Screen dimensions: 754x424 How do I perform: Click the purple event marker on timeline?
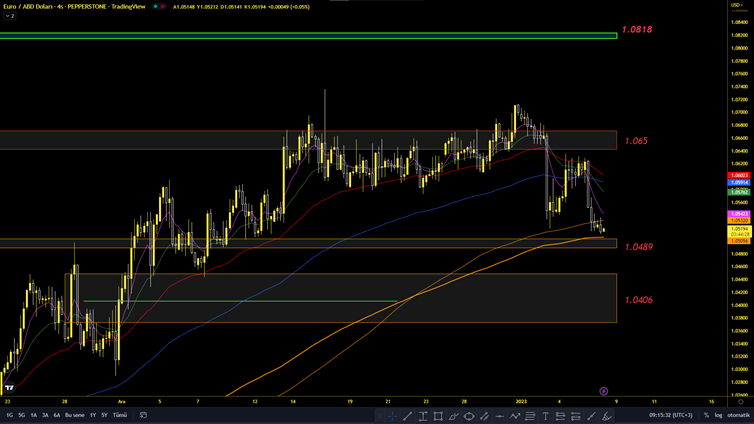(603, 391)
